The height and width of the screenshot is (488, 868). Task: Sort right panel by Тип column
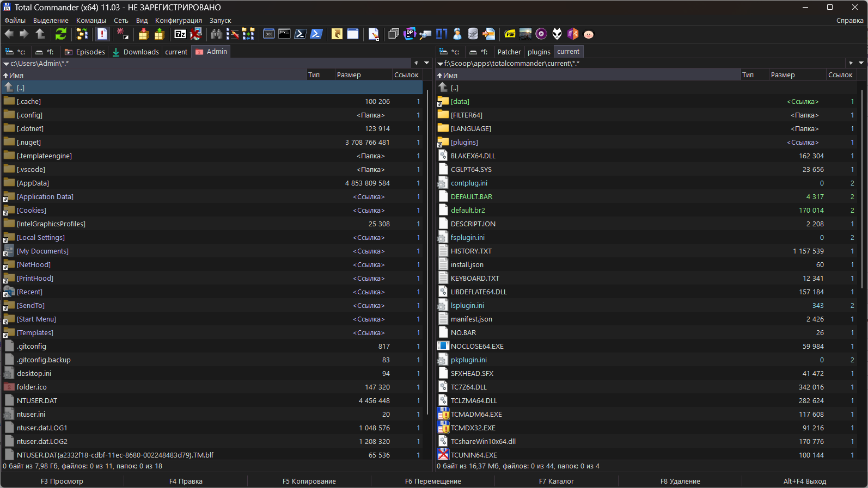pyautogui.click(x=754, y=75)
